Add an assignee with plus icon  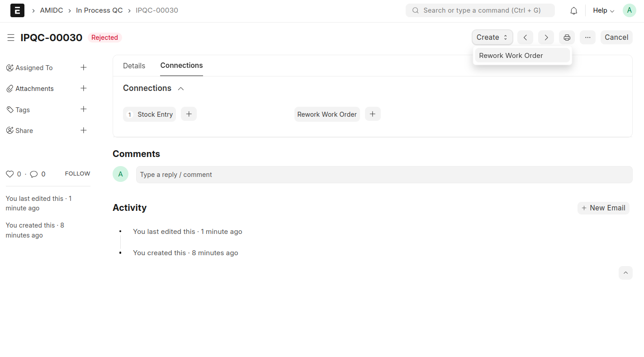point(83,67)
